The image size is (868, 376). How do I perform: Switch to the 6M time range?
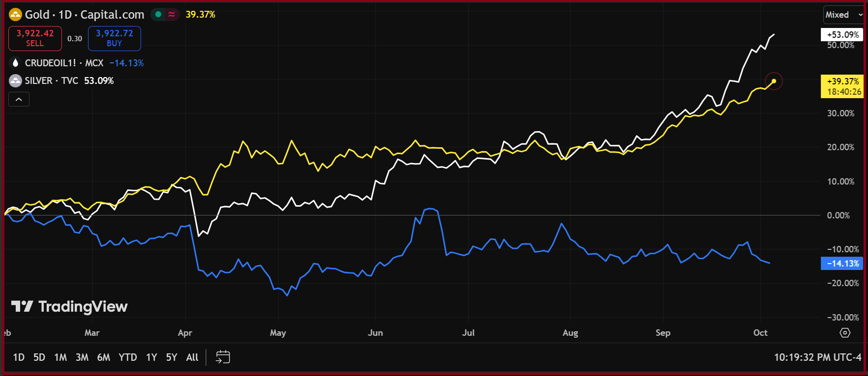(103, 357)
